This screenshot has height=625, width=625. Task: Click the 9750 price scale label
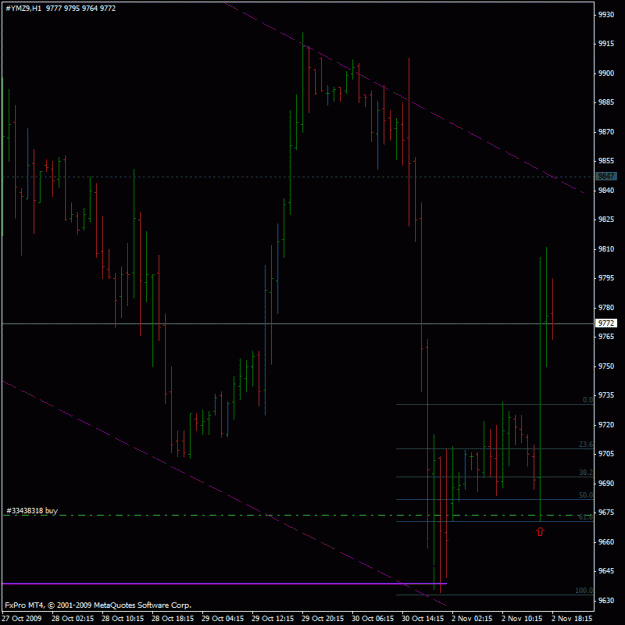[x=606, y=366]
